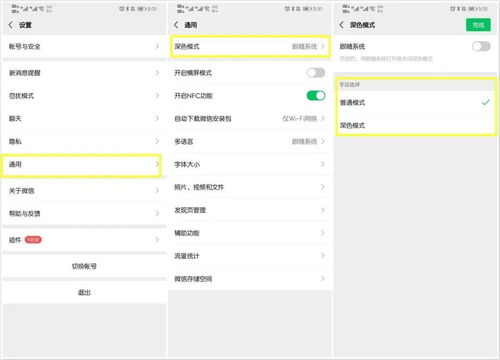The image size is (500, 360).
Task: Tap back arrow on 设置 screen
Action: click(11, 25)
